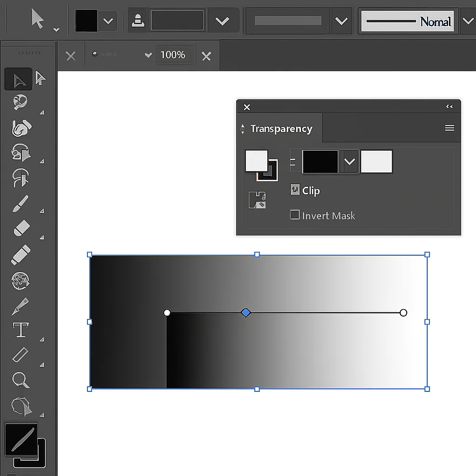This screenshot has height=476, width=476.
Task: Click the top-center bounding box handle
Action: point(257,254)
